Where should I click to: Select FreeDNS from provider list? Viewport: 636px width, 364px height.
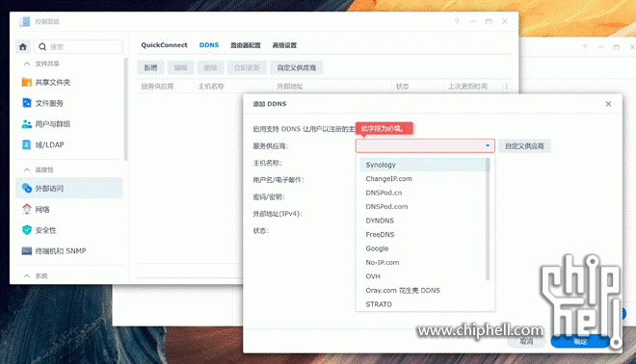click(422, 234)
